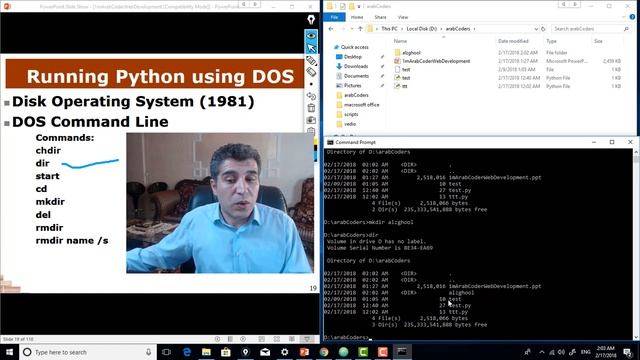Open the Share ribbon tab in File Explorer
Screen dimensions: 640x360
point(380,17)
